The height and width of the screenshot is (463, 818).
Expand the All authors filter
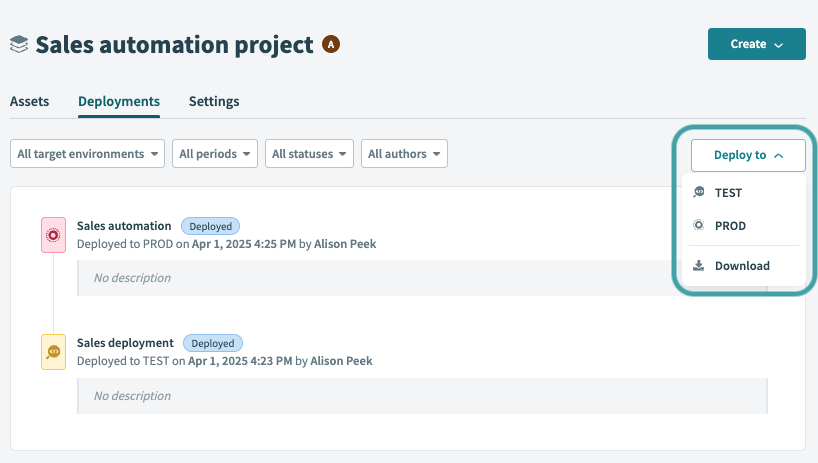[403, 154]
